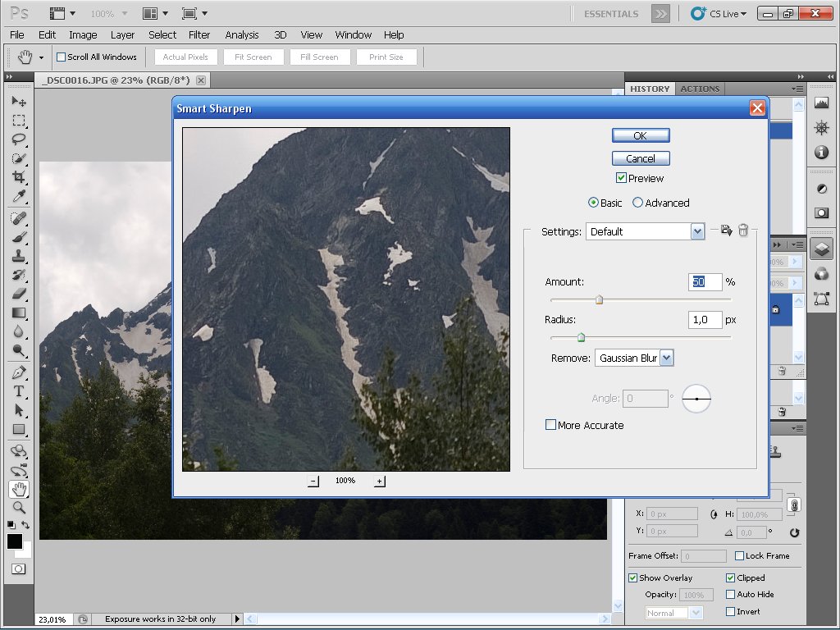Viewport: 840px width, 630px height.
Task: Select the Lasso tool
Action: 19,139
